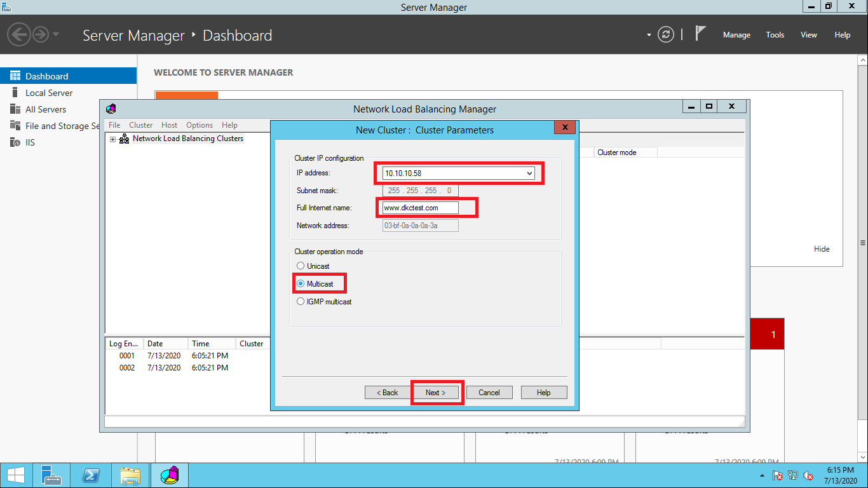The image size is (868, 488).
Task: Select the Dashboard icon in the sidebar
Action: [15, 76]
